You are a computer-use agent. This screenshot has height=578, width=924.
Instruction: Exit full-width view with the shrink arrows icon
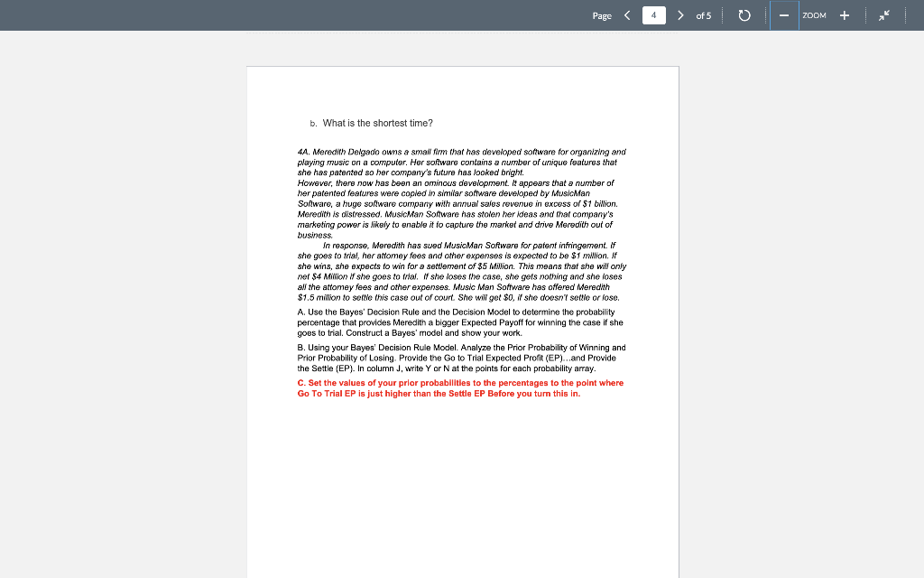[x=882, y=15]
